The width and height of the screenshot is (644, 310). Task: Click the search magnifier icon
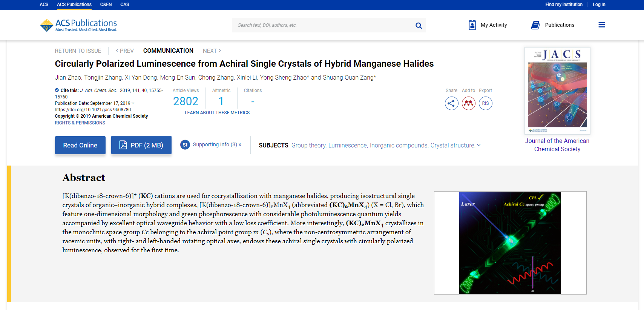[x=419, y=25]
